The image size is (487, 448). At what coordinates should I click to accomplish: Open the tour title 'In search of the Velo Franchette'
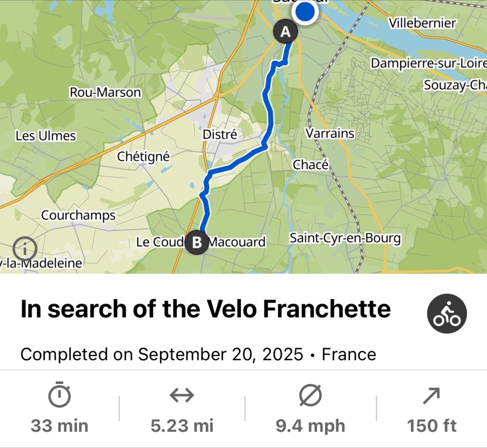point(205,310)
